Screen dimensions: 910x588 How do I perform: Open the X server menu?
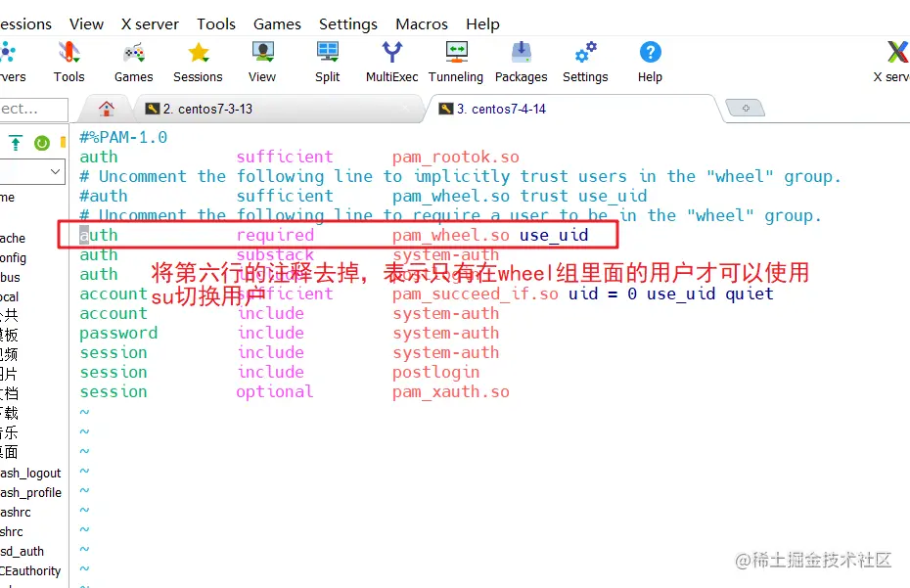[150, 24]
